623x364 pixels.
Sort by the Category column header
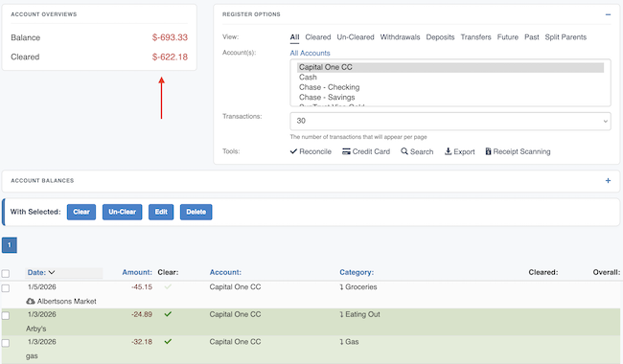pyautogui.click(x=357, y=272)
